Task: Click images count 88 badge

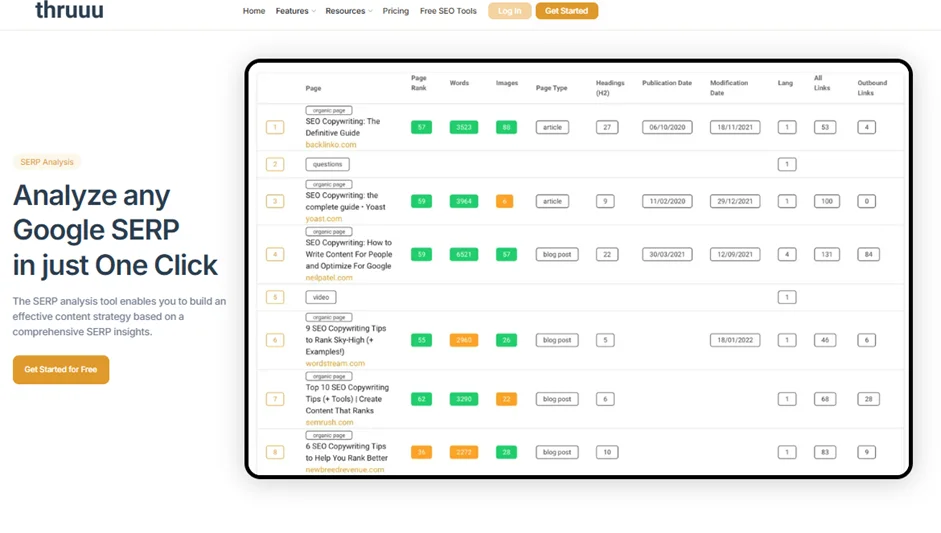Action: (x=507, y=127)
